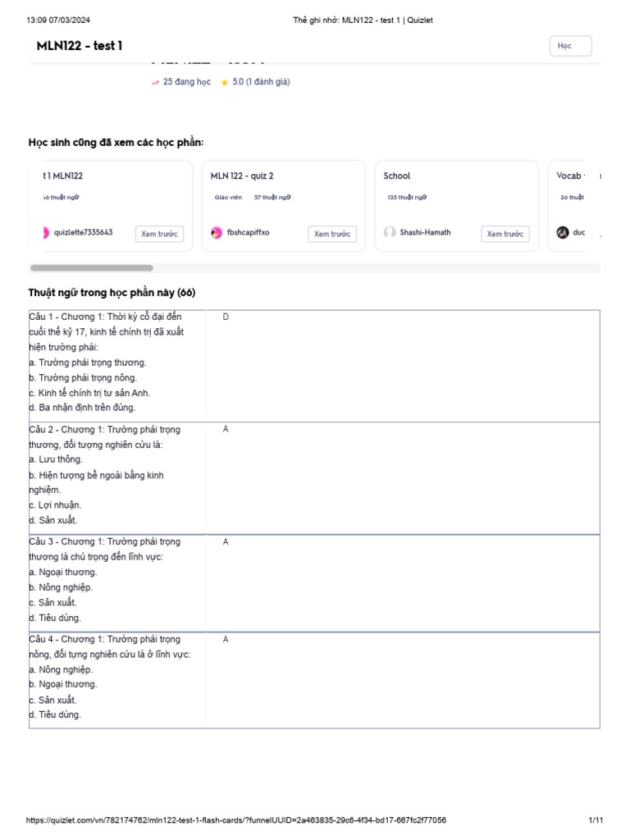Image resolution: width=630 pixels, height=840 pixels.
Task: Preview the MLN 122 - quiz 2 set
Action: [x=332, y=234]
